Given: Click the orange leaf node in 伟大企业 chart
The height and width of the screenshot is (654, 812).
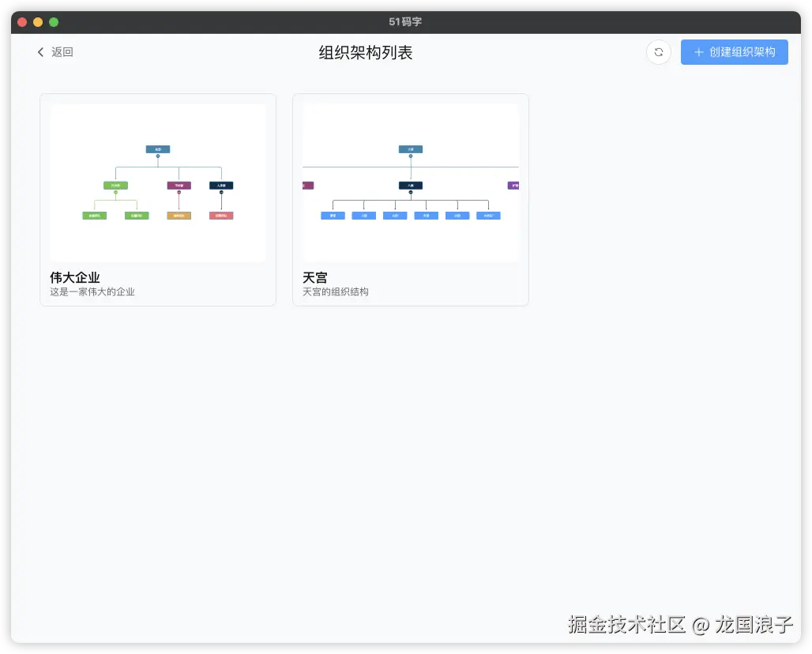Looking at the screenshot, I should 179,216.
